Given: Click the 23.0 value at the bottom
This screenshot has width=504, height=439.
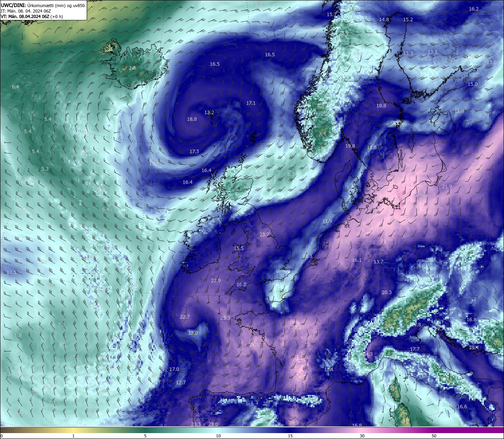Looking at the screenshot, I should coord(213,424).
